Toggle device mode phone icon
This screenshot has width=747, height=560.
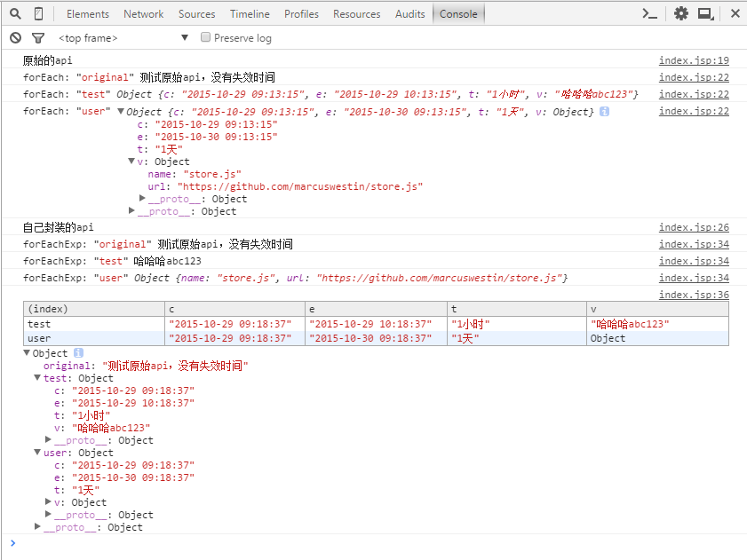[38, 14]
